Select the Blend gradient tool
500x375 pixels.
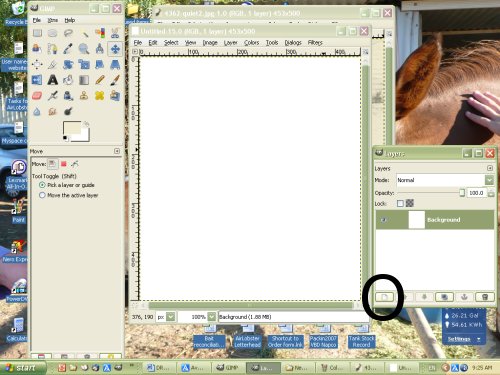pyautogui.click(x=84, y=80)
